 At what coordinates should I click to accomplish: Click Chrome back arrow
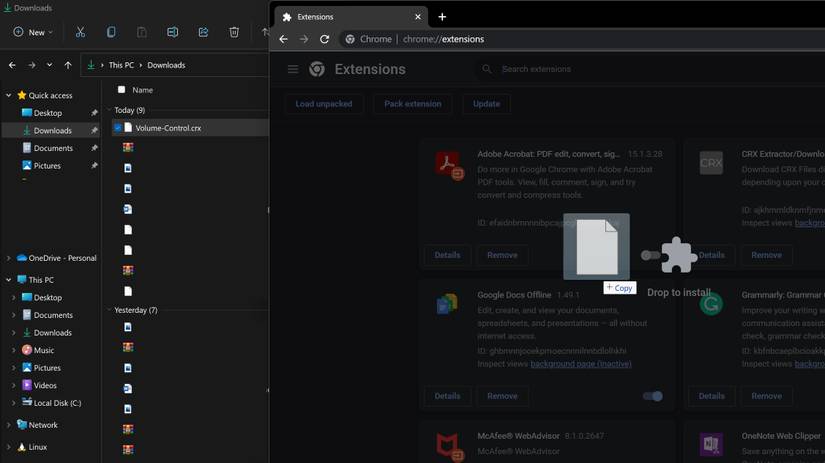pos(283,39)
